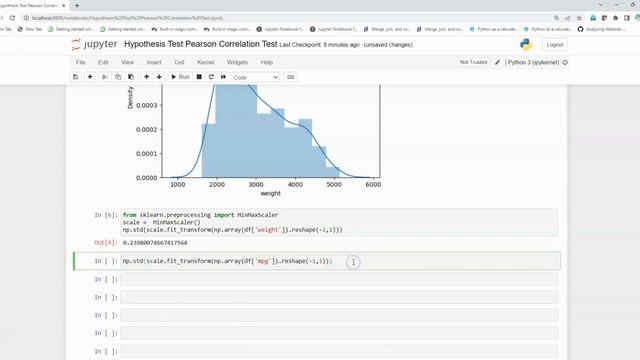
Task: Open the Widgets menu
Action: 237,62
